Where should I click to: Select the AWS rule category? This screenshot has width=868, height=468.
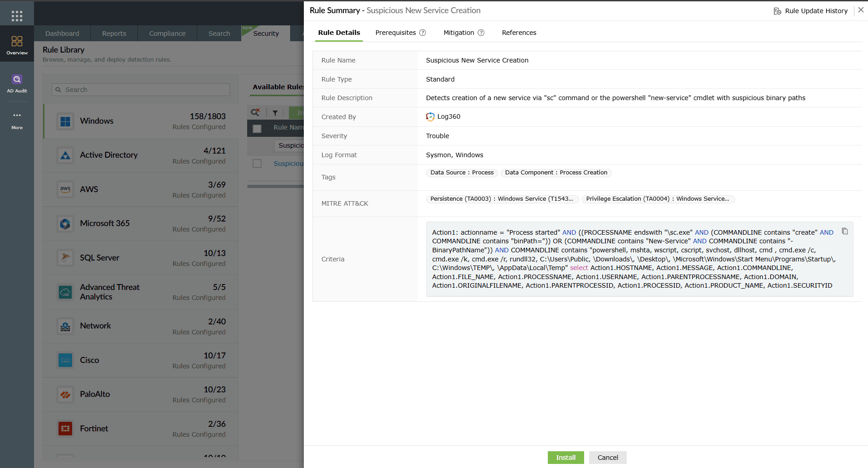(141, 189)
